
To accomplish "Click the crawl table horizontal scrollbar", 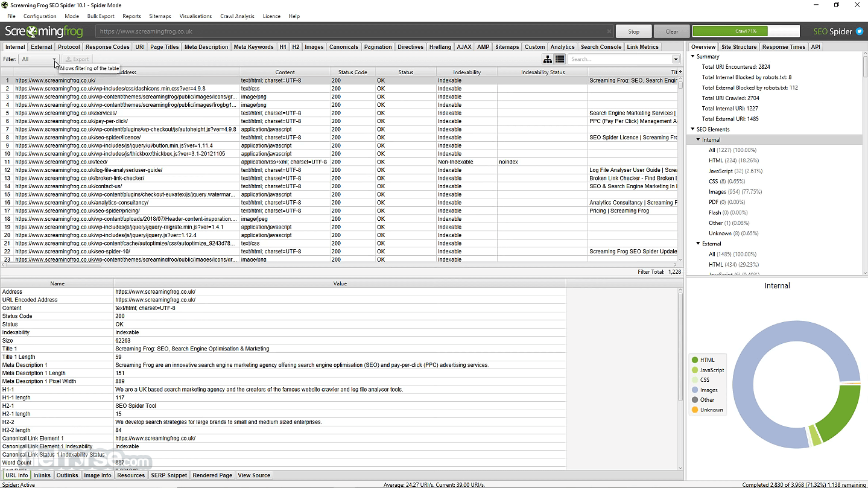I will [x=52, y=264].
